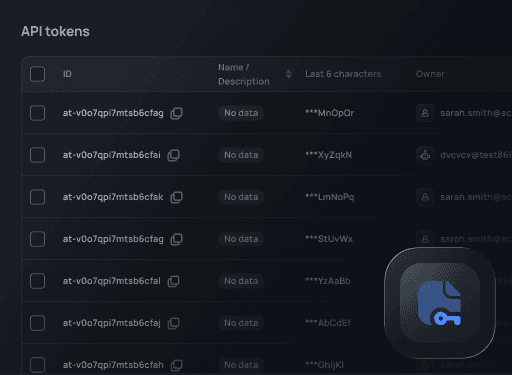Viewport: 512px width, 375px height.
Task: Click the ID text at-v0o7qpi7mtsb6cfak
Action: coord(113,197)
